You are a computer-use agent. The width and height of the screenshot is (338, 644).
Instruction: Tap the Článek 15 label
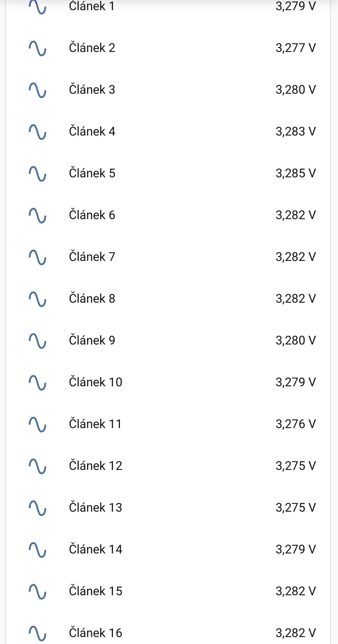(96, 591)
